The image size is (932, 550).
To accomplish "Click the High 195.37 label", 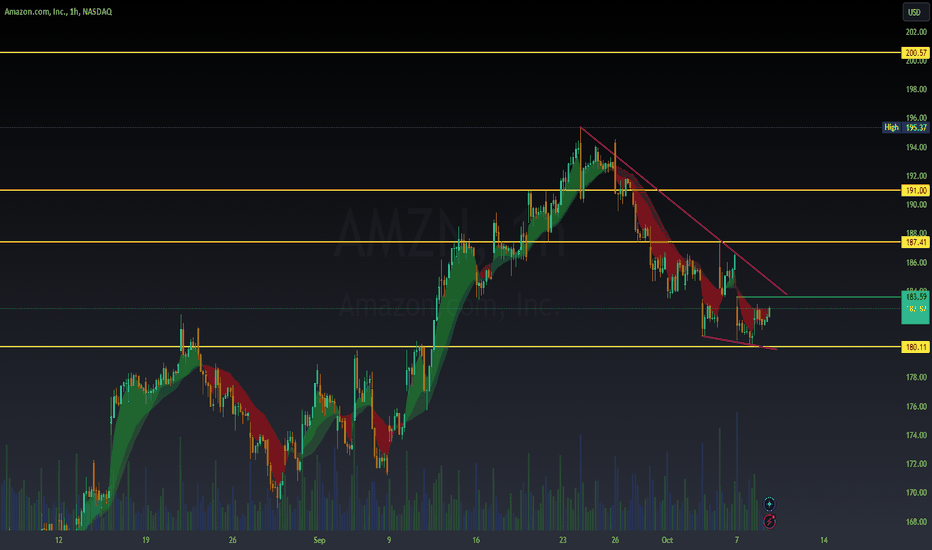I will (905, 127).
